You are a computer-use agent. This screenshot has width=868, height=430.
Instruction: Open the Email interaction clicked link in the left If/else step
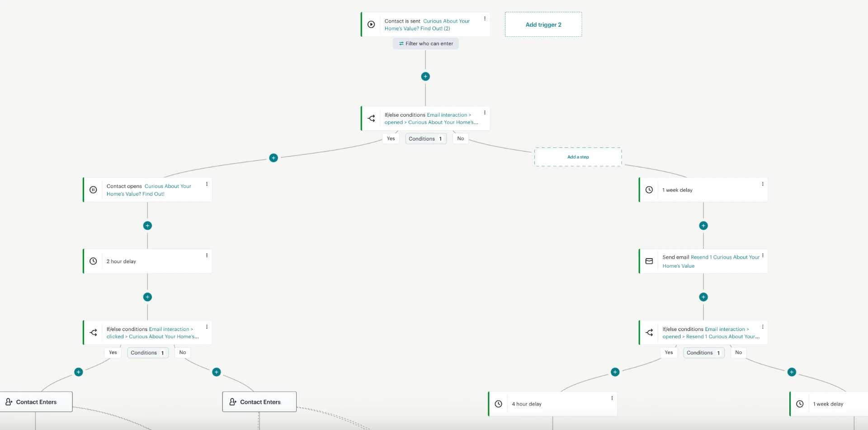[x=153, y=333]
